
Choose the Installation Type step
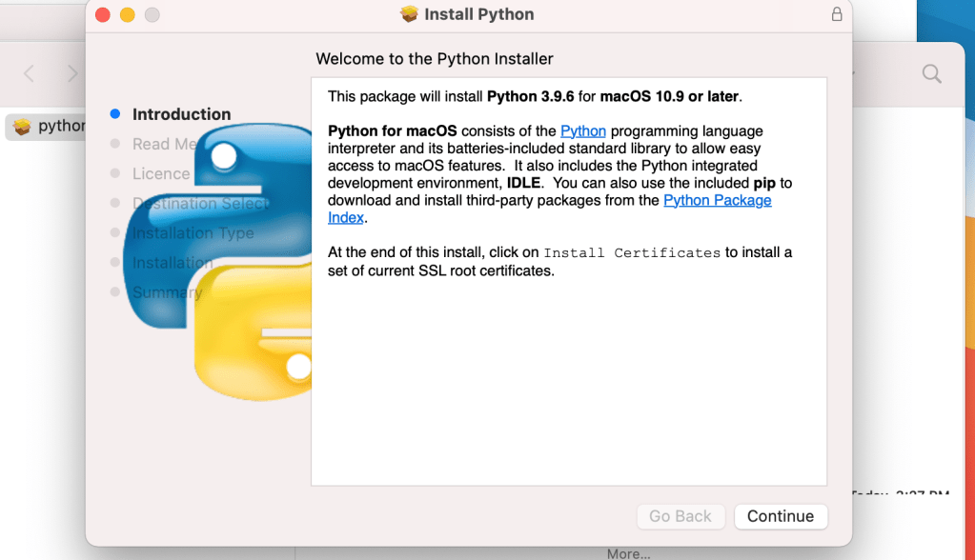point(193,233)
